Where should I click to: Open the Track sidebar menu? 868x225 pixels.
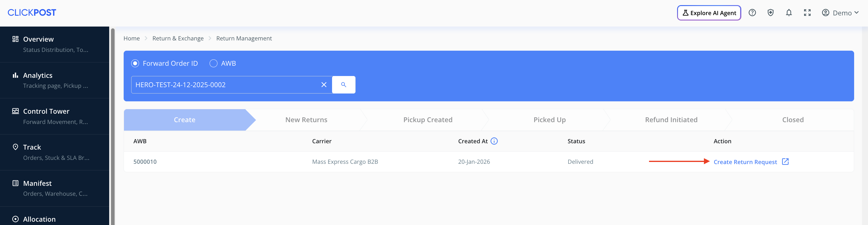coord(55,152)
